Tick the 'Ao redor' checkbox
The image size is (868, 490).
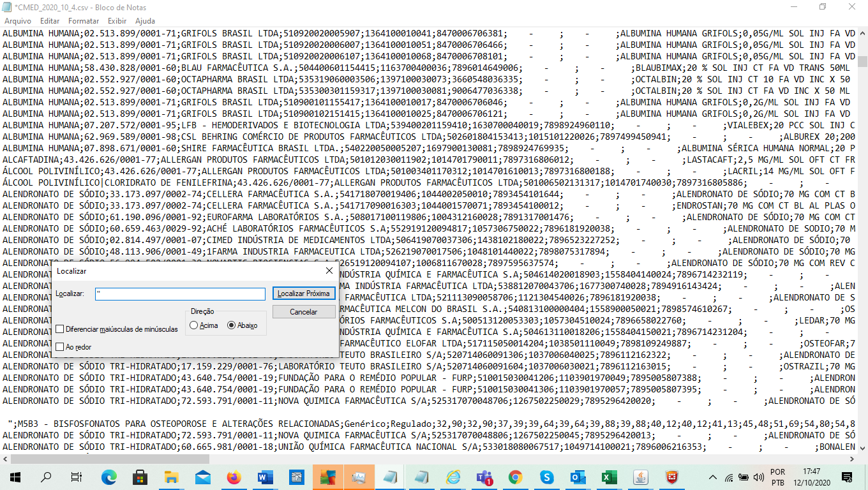[60, 347]
